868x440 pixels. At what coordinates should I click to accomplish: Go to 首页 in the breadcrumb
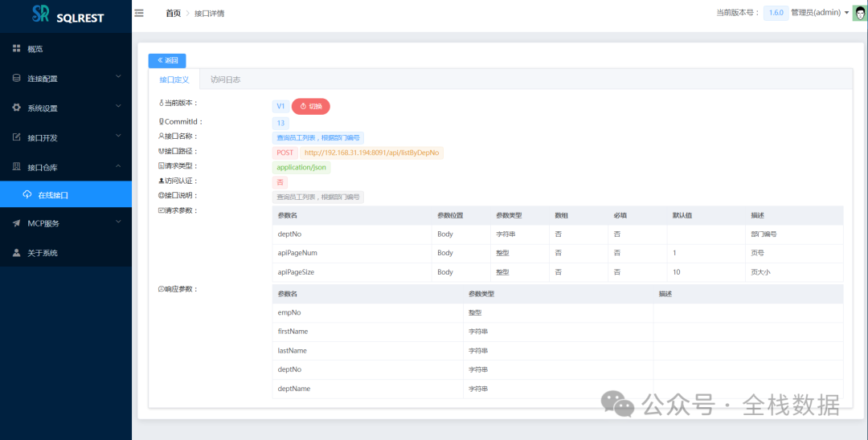(x=173, y=14)
